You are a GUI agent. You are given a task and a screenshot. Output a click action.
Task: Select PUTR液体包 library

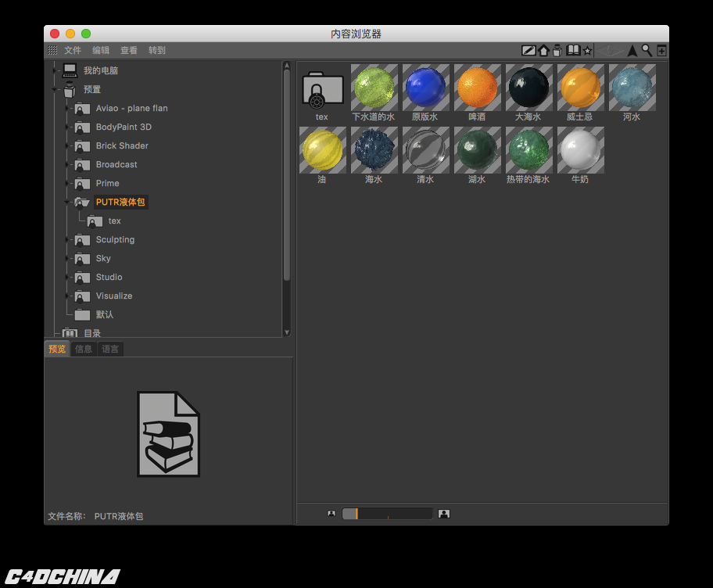coord(120,202)
